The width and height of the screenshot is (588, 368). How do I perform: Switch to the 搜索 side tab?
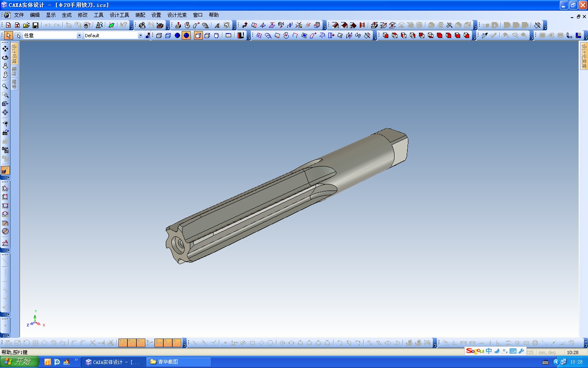point(14,84)
